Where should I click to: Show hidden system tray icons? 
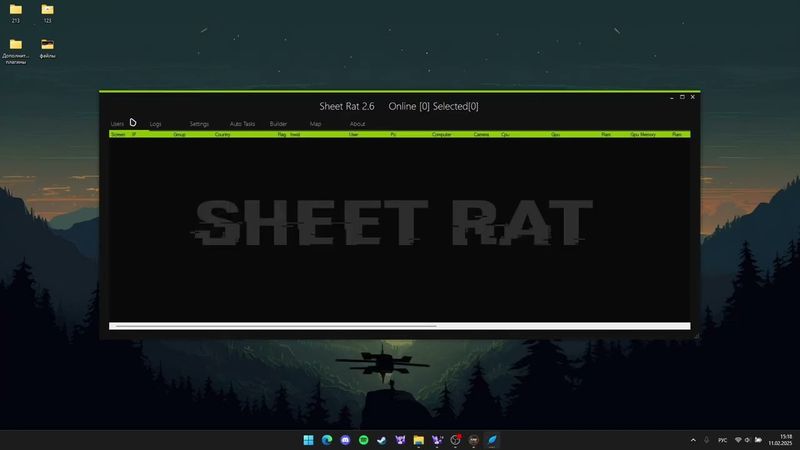693,440
